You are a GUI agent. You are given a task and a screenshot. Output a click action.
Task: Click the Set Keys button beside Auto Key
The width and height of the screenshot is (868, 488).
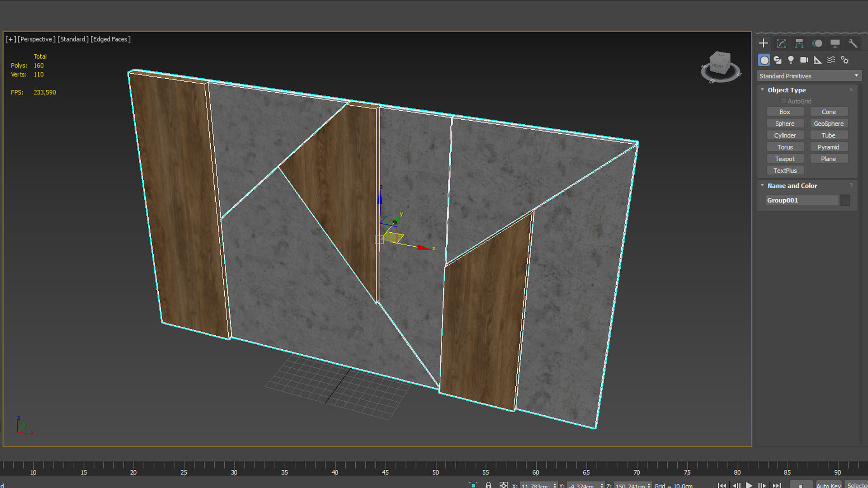[801, 485]
